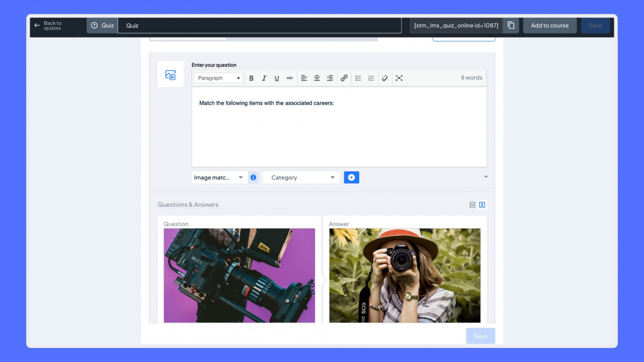Switch to stacked rows layout view
This screenshot has width=644, height=362.
click(472, 204)
